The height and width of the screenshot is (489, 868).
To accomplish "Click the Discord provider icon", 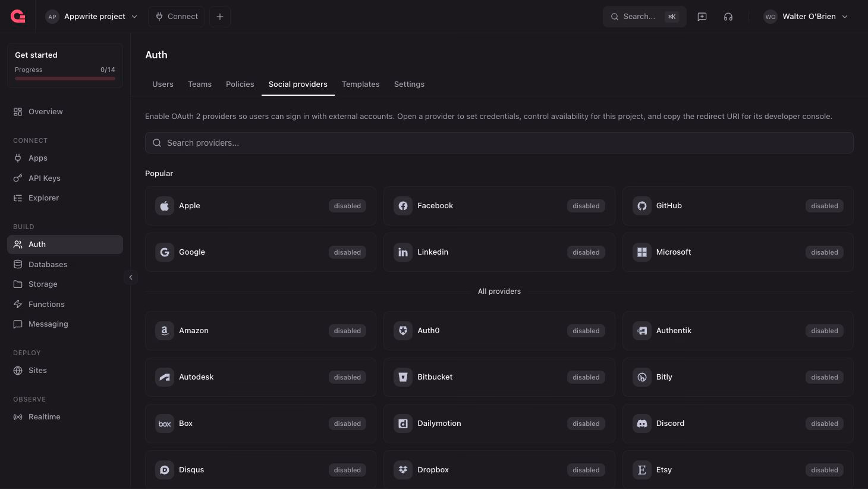I will [x=642, y=424].
